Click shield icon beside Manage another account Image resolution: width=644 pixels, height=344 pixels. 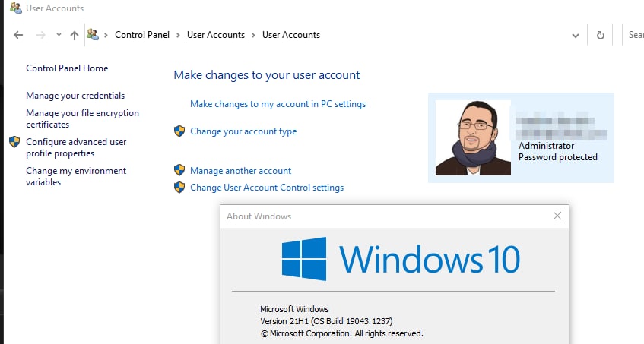click(x=179, y=170)
